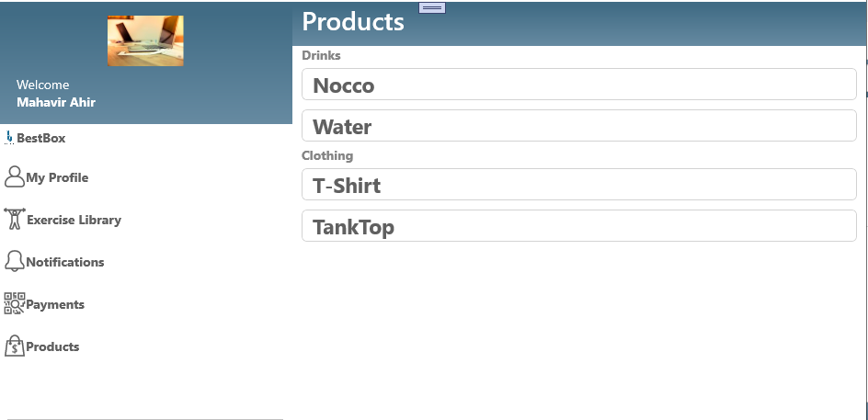Click the BestBox logo icon

9,138
